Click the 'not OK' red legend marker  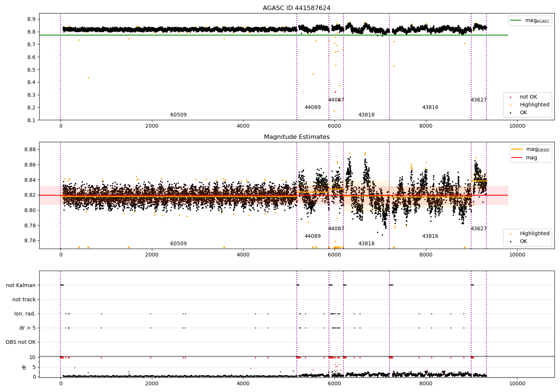coord(510,97)
